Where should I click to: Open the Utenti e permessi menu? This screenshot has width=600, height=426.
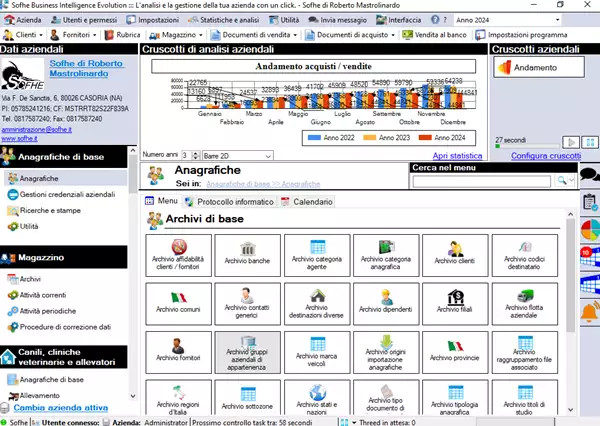click(x=84, y=20)
